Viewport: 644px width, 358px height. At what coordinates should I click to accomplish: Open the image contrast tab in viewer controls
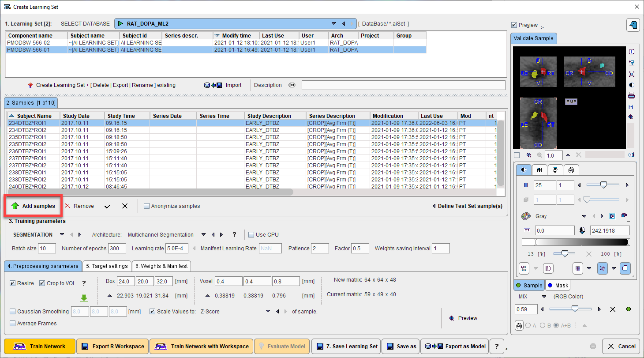[523, 170]
